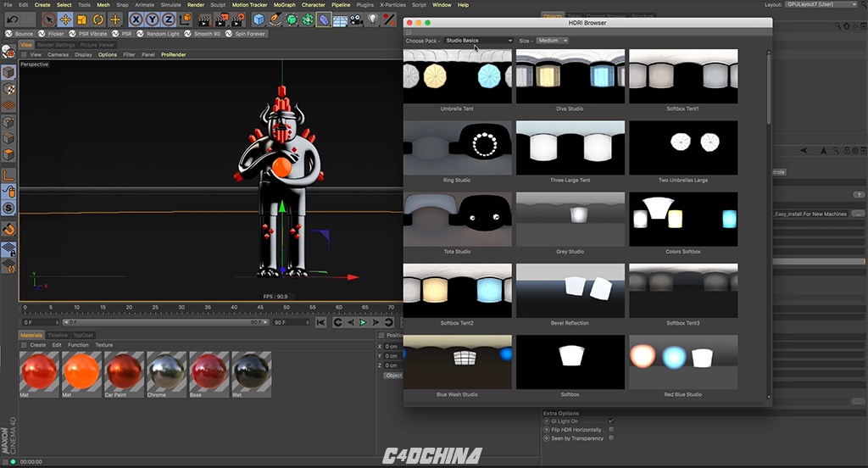Screen dimensions: 868x468
Task: Activate the Rotate tool icon
Action: coord(98,20)
